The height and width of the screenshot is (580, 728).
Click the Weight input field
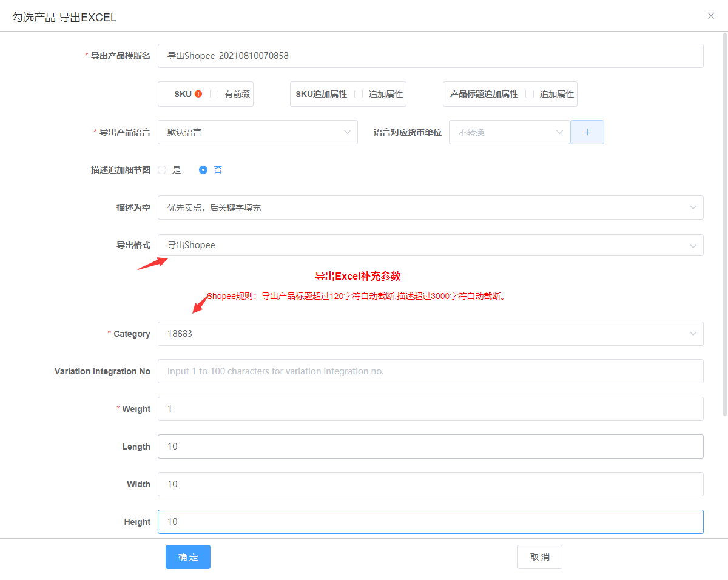(431, 409)
